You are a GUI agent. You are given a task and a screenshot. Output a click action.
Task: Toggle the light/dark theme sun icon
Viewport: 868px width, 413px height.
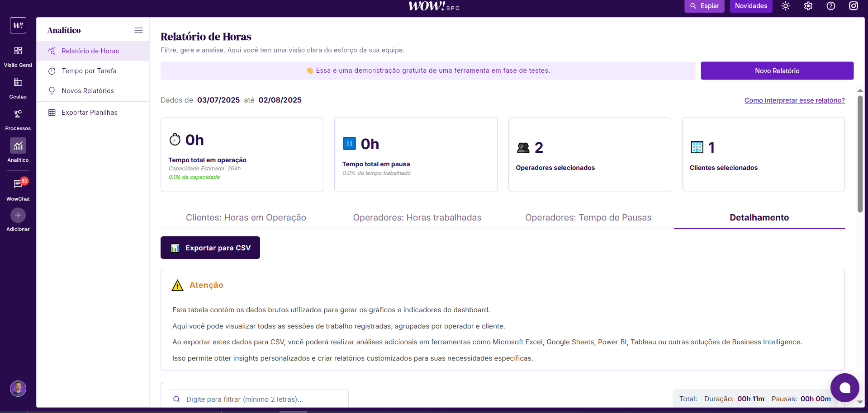(x=786, y=6)
